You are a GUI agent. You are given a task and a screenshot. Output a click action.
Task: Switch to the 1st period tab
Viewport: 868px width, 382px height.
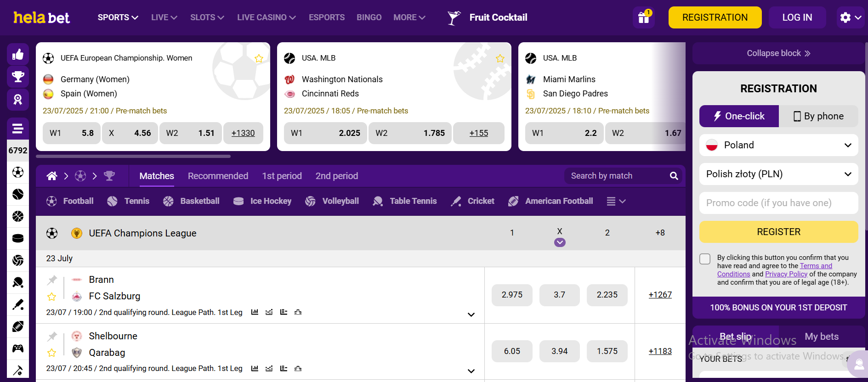(x=282, y=176)
